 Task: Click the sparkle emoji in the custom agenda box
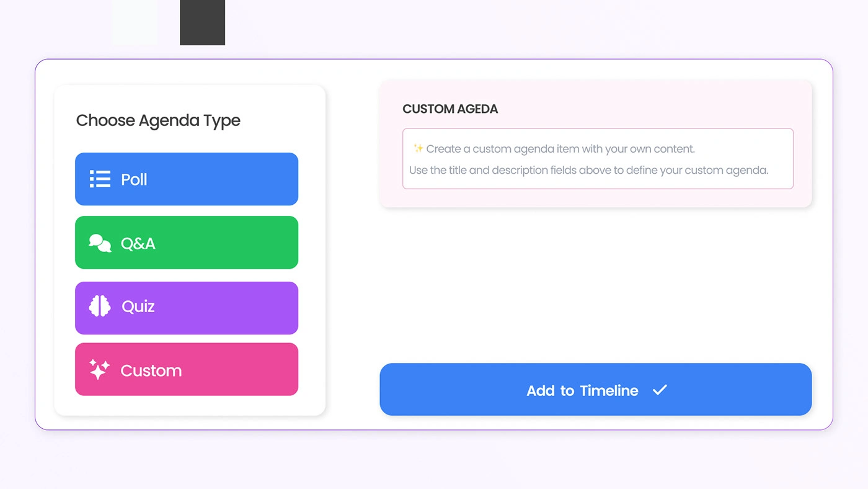(418, 149)
